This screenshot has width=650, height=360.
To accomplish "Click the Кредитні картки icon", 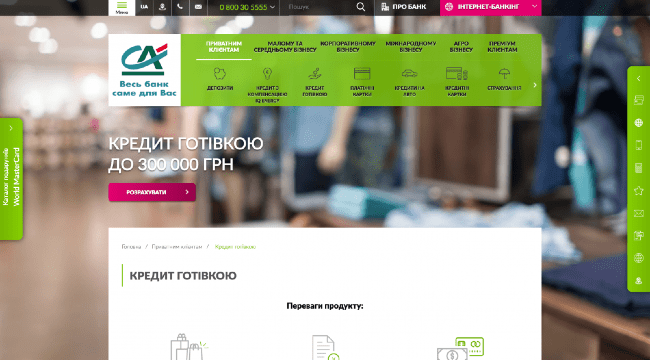I will [x=457, y=73].
